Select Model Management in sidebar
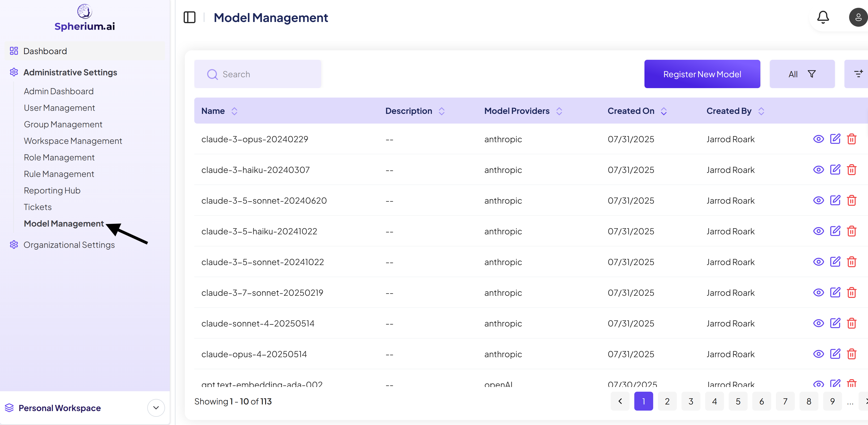The image size is (868, 425). pyautogui.click(x=64, y=223)
